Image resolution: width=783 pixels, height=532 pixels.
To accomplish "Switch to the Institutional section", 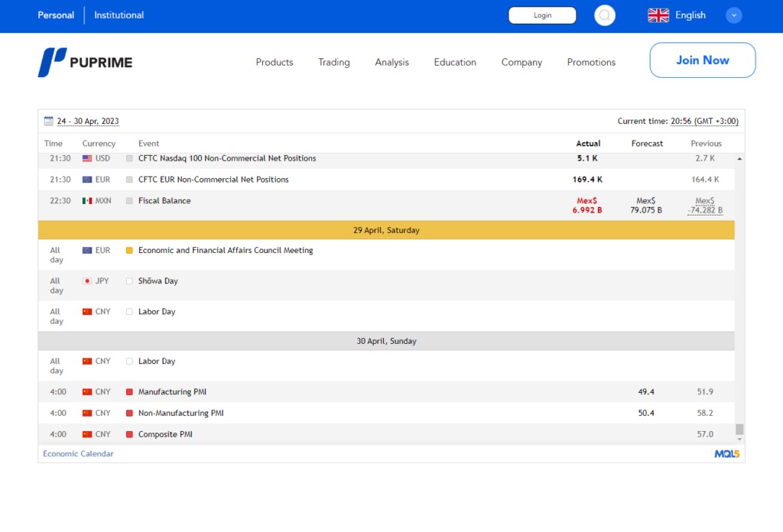I will (x=119, y=15).
